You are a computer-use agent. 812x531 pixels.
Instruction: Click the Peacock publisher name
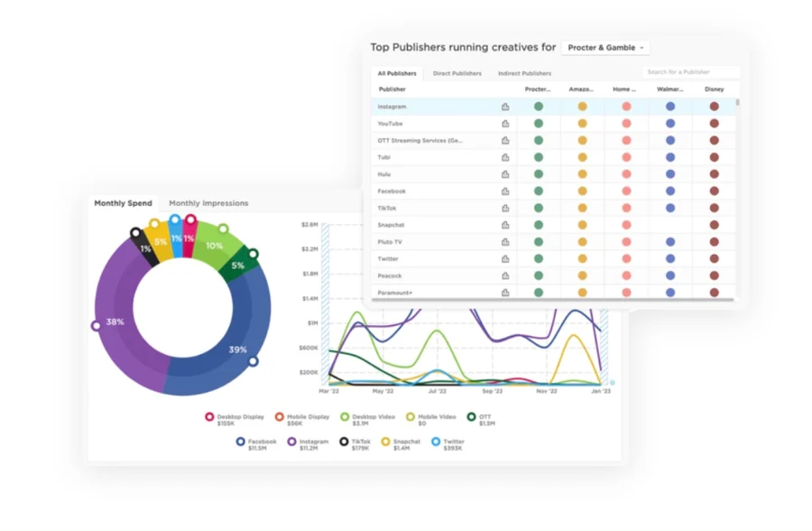coord(390,275)
